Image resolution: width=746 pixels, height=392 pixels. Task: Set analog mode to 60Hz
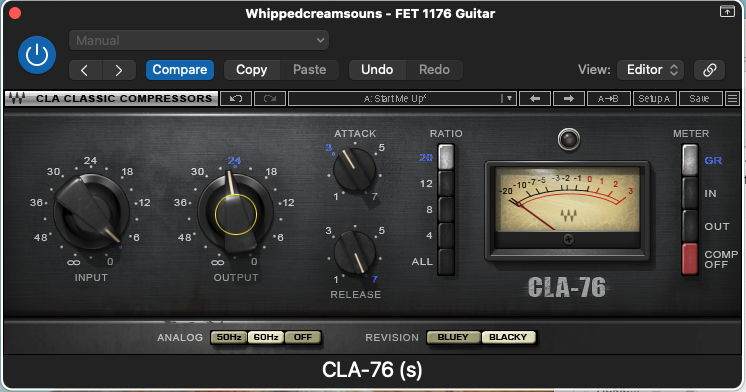266,337
